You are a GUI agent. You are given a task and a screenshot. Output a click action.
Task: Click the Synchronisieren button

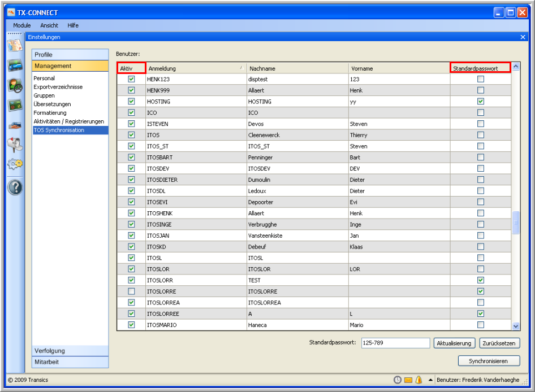tap(489, 361)
